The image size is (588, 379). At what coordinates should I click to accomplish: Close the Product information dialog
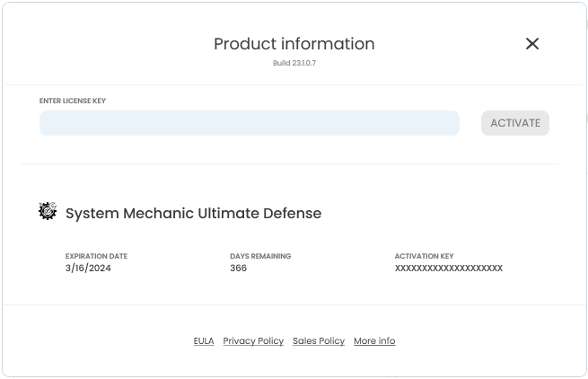pyautogui.click(x=532, y=43)
